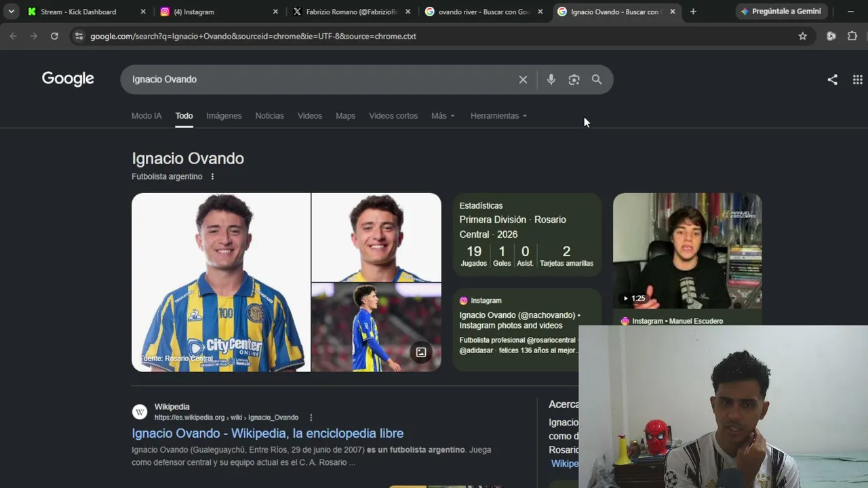
Task: Submit search with the magnifier icon
Action: point(597,79)
